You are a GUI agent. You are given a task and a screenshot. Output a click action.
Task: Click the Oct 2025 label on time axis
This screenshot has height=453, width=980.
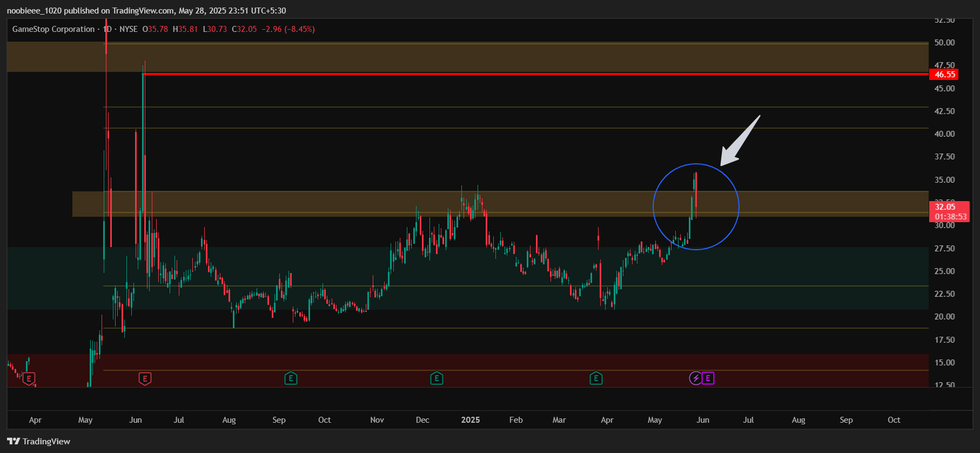pyautogui.click(x=894, y=420)
